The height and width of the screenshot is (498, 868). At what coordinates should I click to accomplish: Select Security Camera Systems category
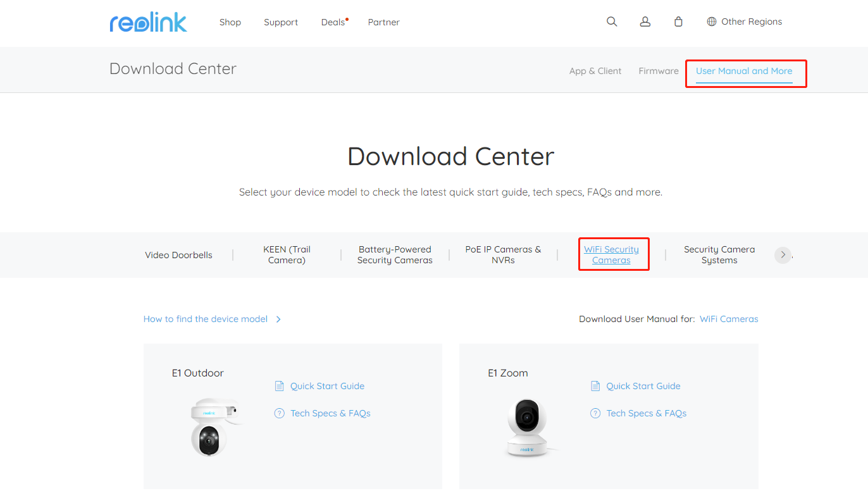pyautogui.click(x=719, y=255)
